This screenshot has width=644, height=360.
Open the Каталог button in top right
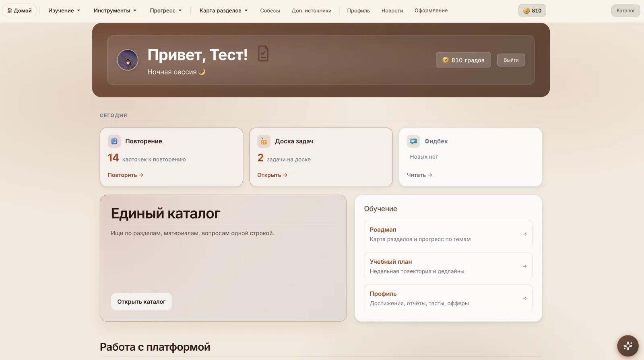pos(625,10)
